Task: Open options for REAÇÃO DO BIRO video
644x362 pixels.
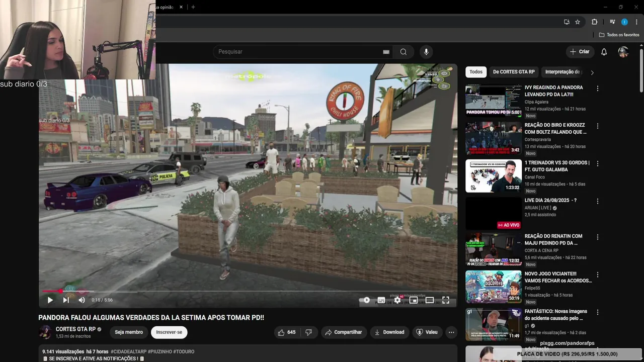Action: (x=598, y=126)
